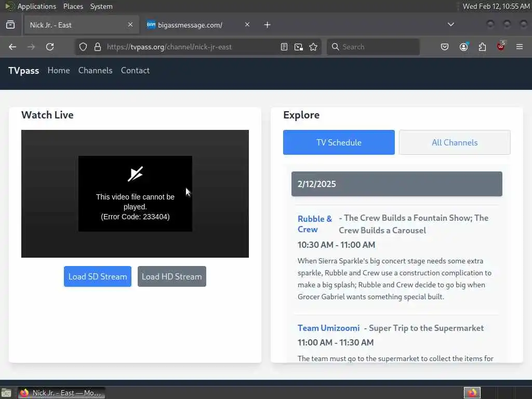This screenshot has width=532, height=399.
Task: Expand the list all tabs chevron
Action: pos(450,24)
